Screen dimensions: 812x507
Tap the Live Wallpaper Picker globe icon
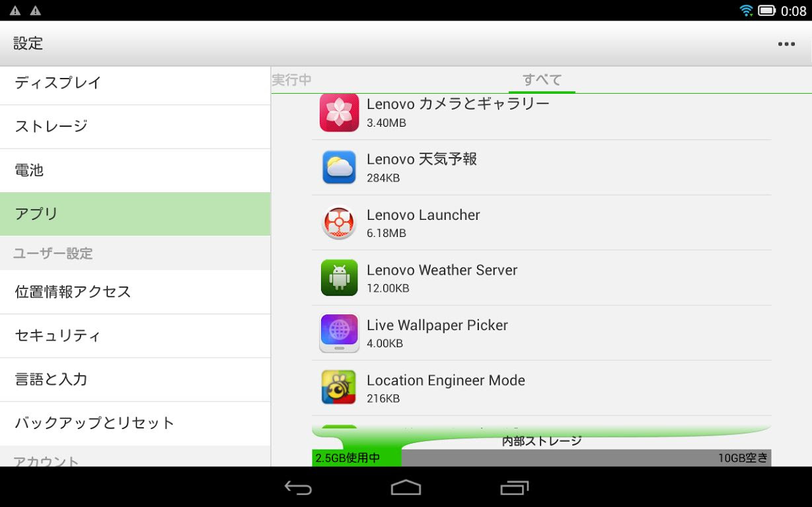[339, 333]
